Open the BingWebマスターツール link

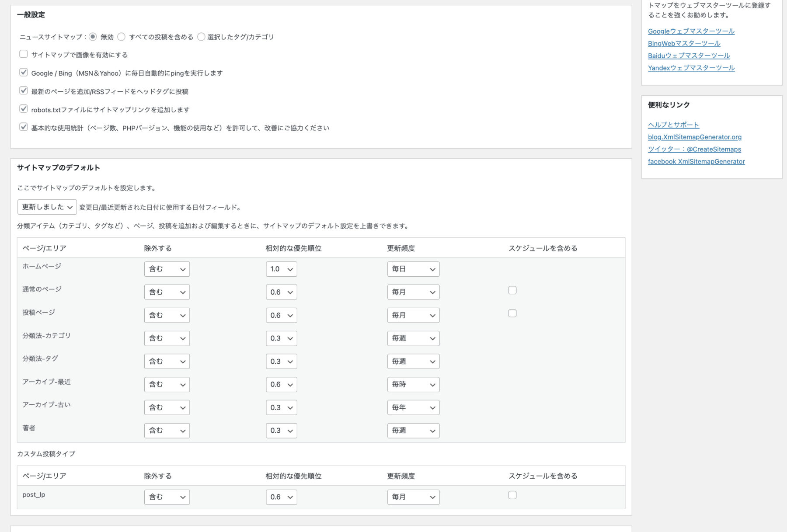(x=684, y=44)
